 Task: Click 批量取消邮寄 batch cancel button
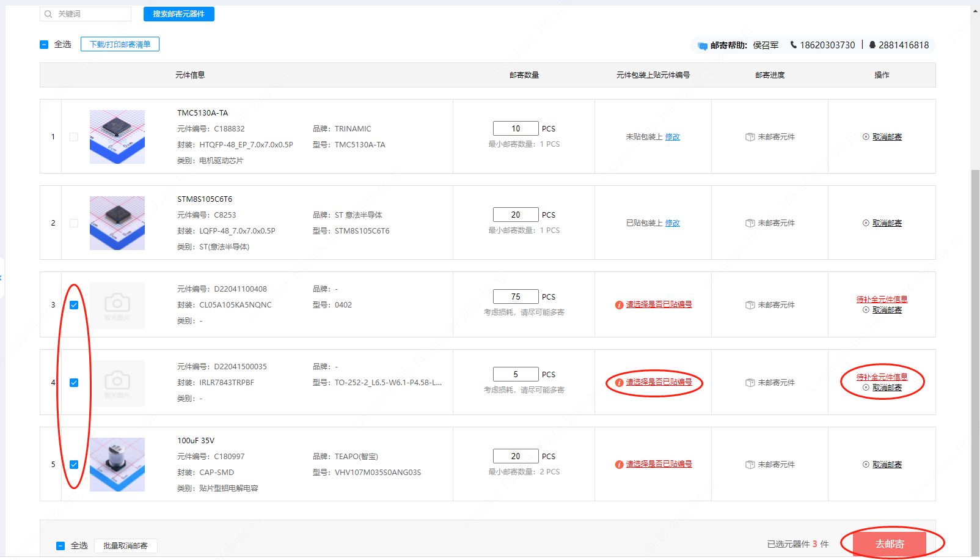[125, 545]
